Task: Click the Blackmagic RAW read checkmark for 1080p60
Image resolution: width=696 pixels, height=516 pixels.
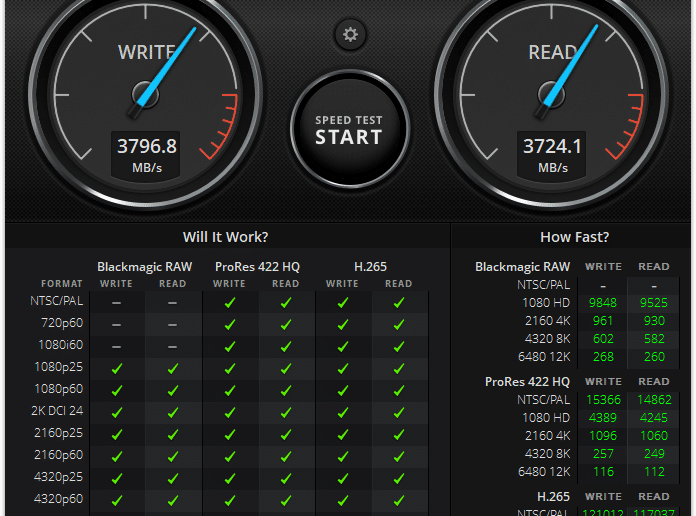Action: click(173, 391)
